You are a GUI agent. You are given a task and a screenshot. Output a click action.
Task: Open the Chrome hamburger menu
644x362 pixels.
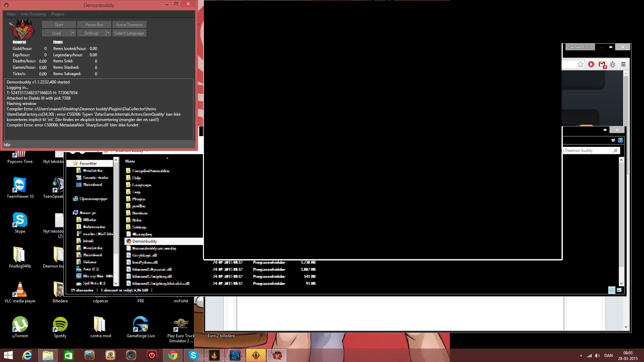623,64
